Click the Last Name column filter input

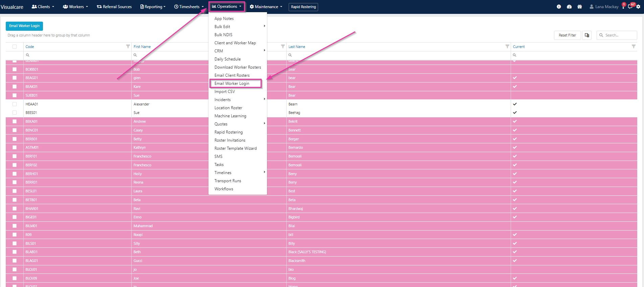399,55
